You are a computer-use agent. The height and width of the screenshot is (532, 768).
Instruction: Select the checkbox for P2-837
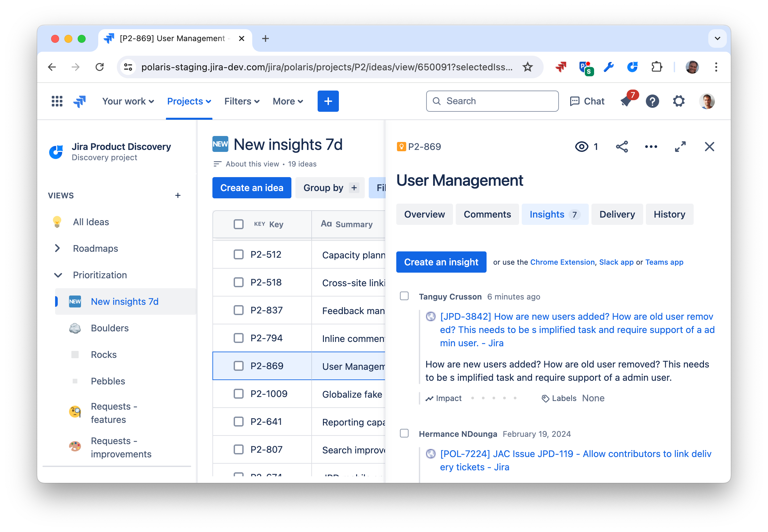click(x=238, y=310)
